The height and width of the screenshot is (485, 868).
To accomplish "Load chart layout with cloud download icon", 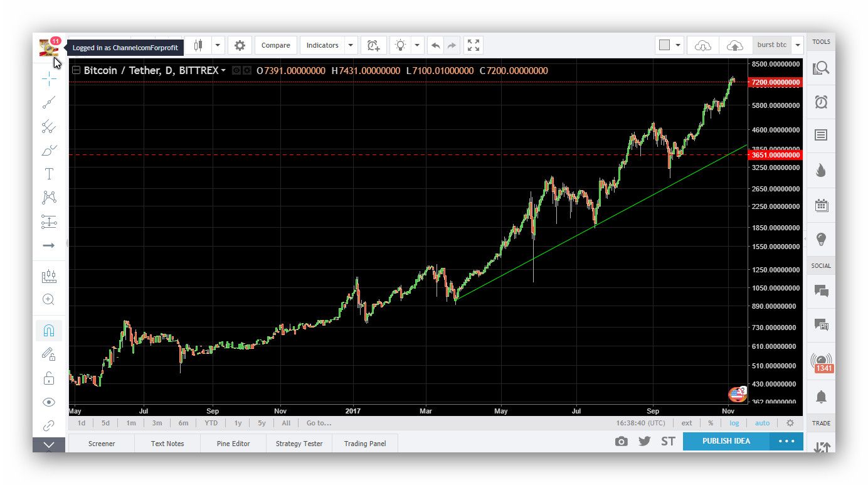I will click(x=703, y=45).
